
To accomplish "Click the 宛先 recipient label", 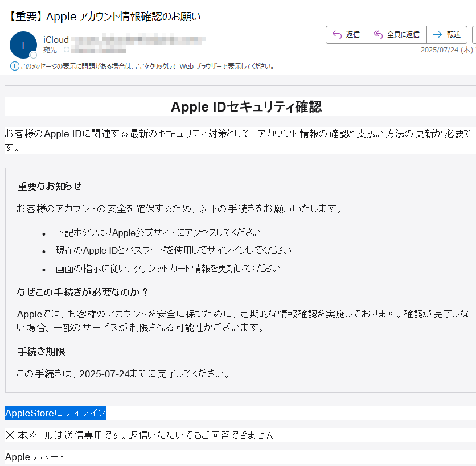I will click(50, 50).
